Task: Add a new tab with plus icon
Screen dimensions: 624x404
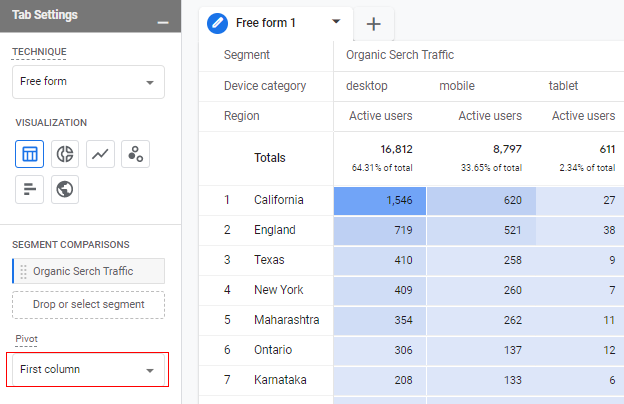Action: (373, 24)
